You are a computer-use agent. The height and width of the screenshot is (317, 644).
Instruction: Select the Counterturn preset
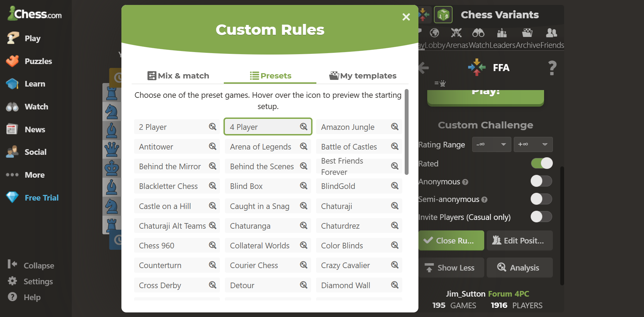(x=177, y=265)
